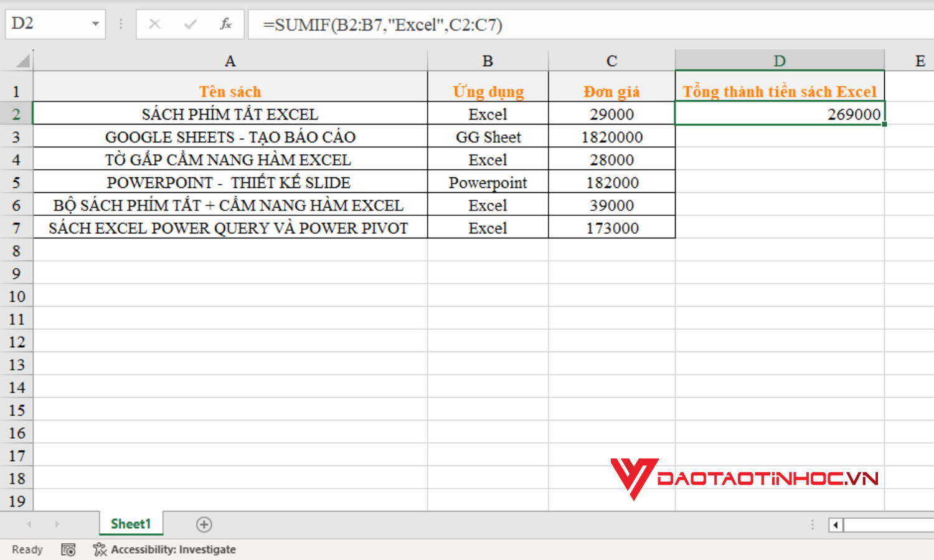Screen dimensions: 934x560
Task: Click price cell 1820000
Action: coord(612,137)
